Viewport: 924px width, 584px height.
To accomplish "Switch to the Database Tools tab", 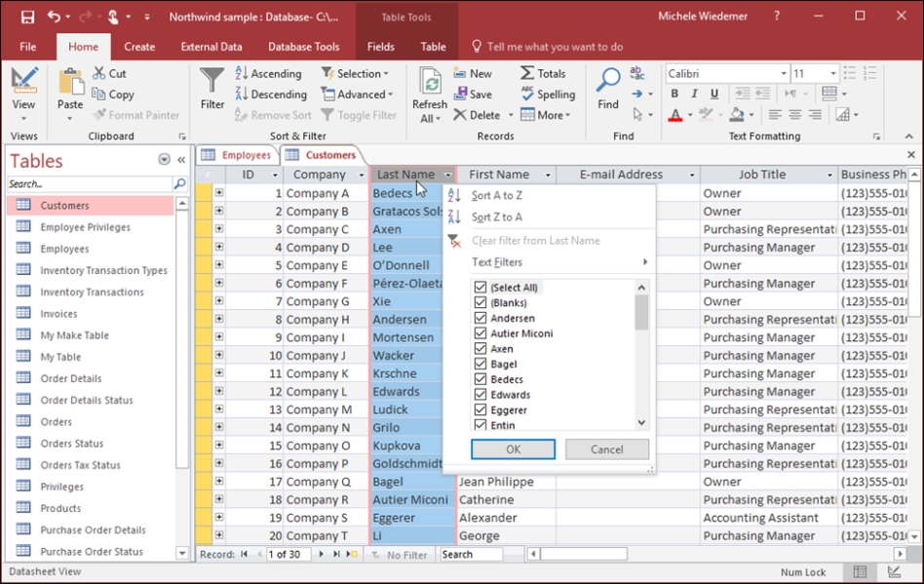I will tap(303, 47).
